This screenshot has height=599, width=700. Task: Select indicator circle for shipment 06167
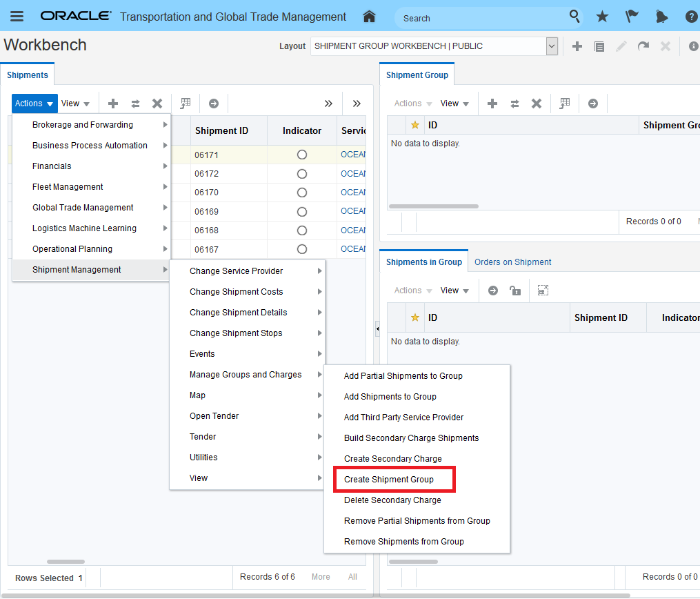click(x=302, y=249)
